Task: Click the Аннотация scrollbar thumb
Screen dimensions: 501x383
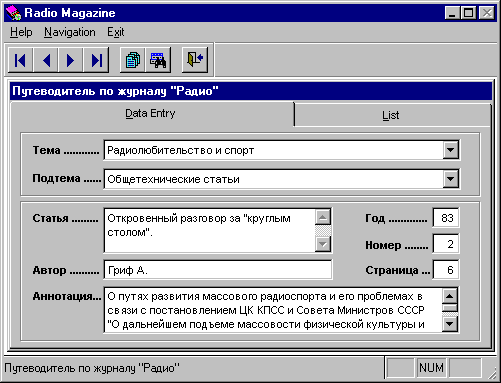Action: 450,308
